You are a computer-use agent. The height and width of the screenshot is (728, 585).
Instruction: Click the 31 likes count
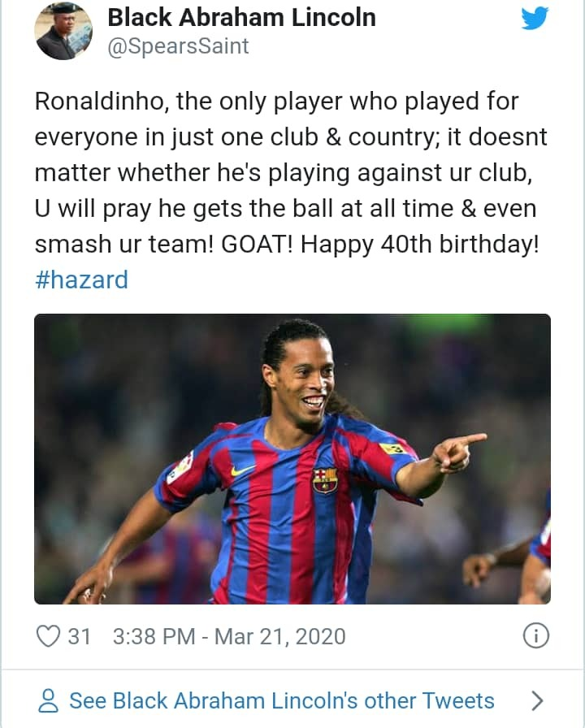point(79,636)
